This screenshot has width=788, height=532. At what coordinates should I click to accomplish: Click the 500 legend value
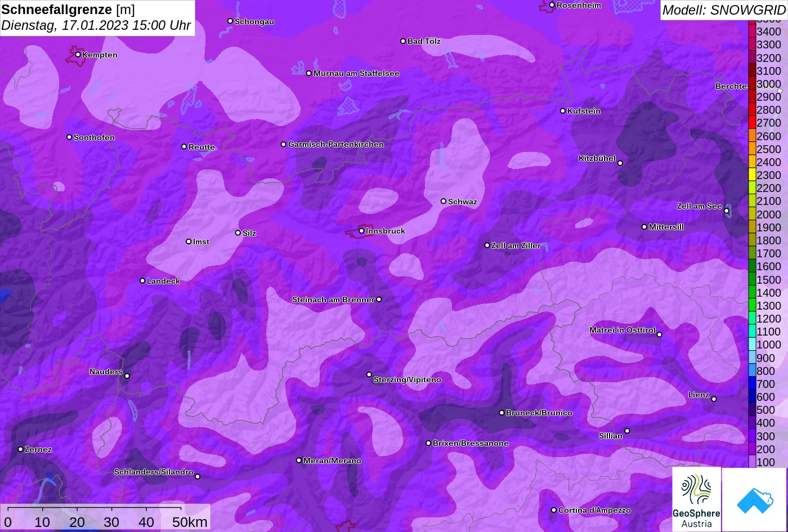(766, 410)
